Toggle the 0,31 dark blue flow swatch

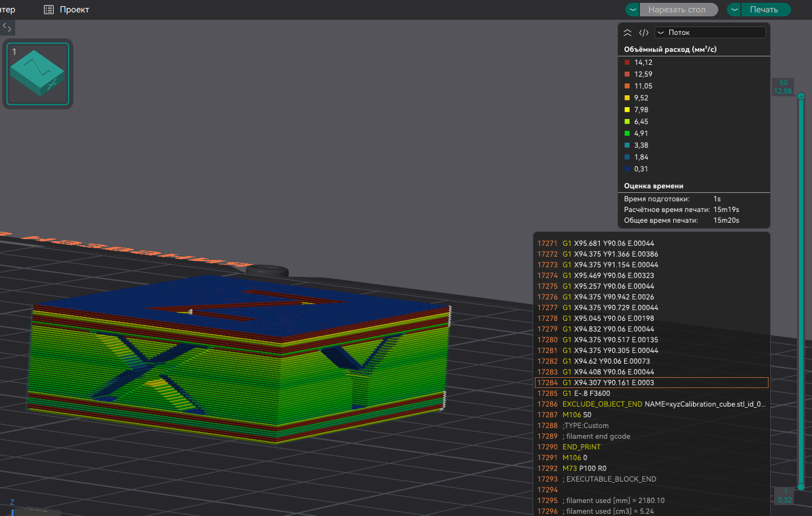pos(627,169)
